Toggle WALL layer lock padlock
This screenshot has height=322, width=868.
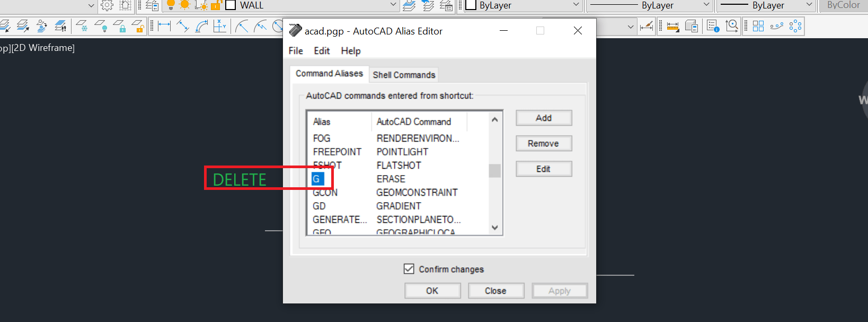coord(216,5)
